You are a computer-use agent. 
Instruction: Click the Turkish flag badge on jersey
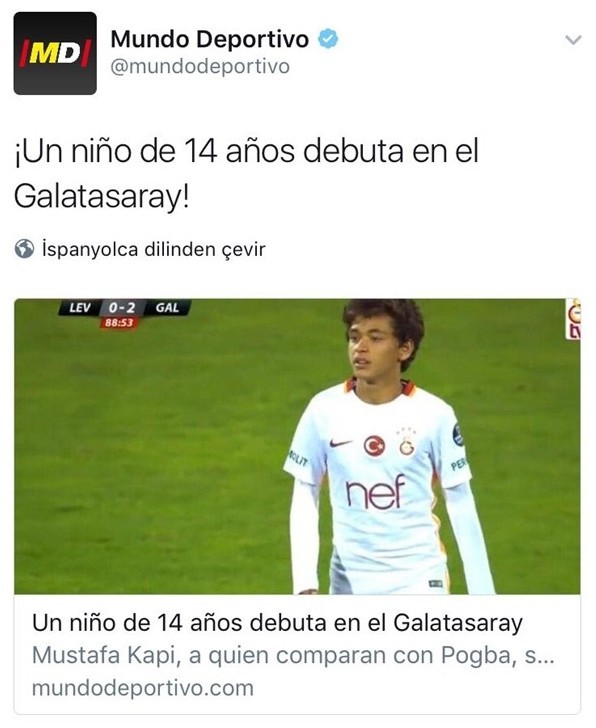pyautogui.click(x=374, y=446)
